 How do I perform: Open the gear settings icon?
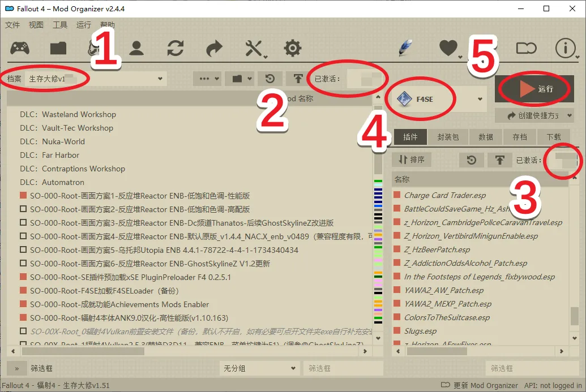tap(292, 48)
